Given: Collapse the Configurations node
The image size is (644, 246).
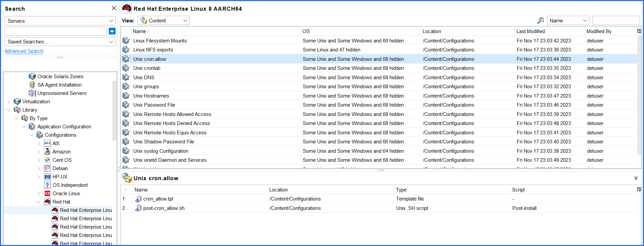Looking at the screenshot, I should click(x=31, y=135).
